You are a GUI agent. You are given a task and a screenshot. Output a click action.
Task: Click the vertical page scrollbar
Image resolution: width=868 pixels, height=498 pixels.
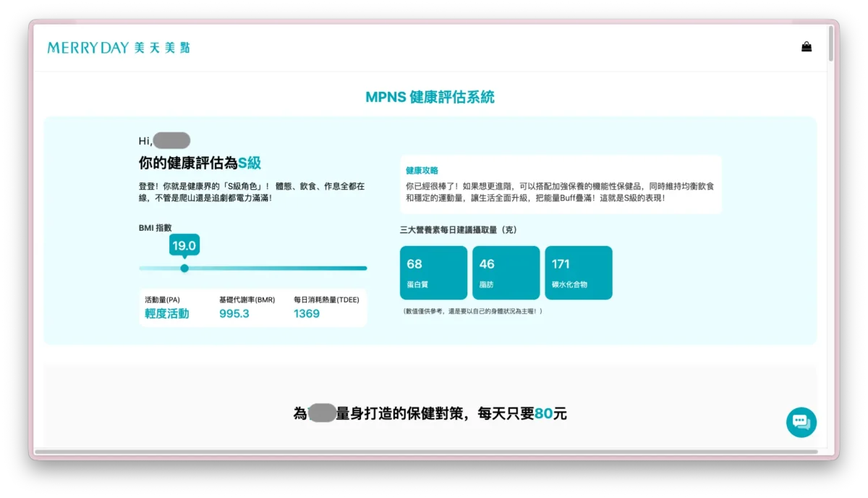point(831,43)
